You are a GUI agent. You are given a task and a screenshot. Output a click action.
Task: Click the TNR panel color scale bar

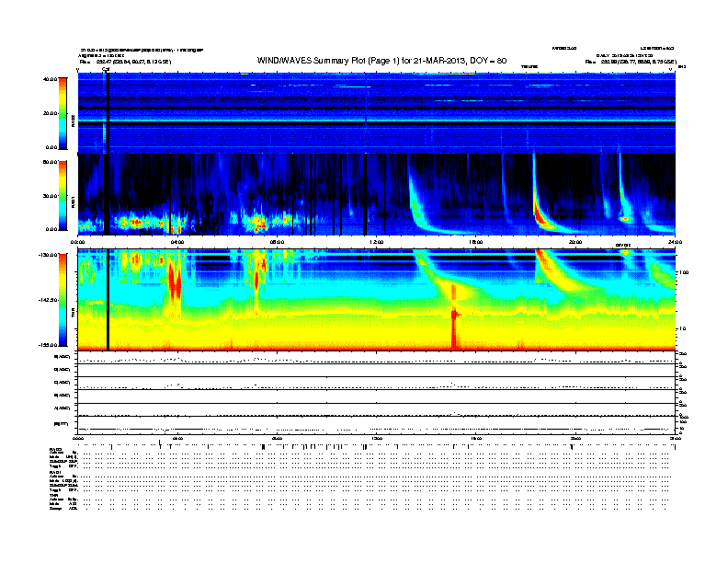pyautogui.click(x=63, y=300)
